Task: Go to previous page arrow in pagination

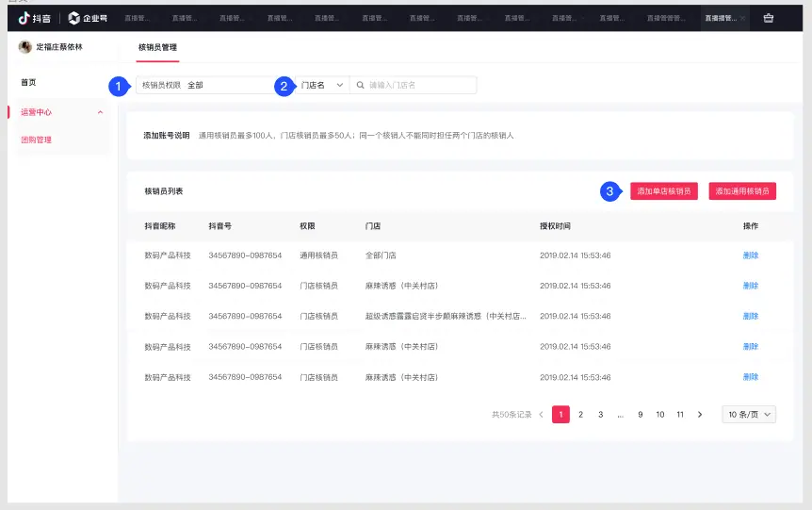Action: coord(541,415)
